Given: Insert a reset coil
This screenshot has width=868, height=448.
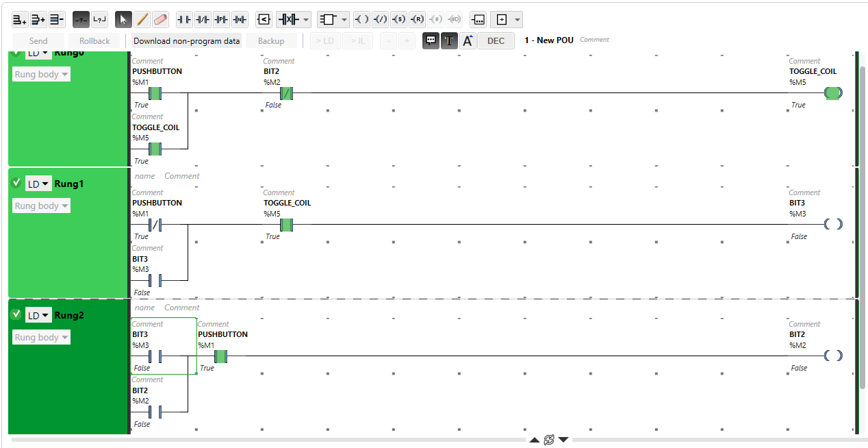Looking at the screenshot, I should pyautogui.click(x=418, y=20).
